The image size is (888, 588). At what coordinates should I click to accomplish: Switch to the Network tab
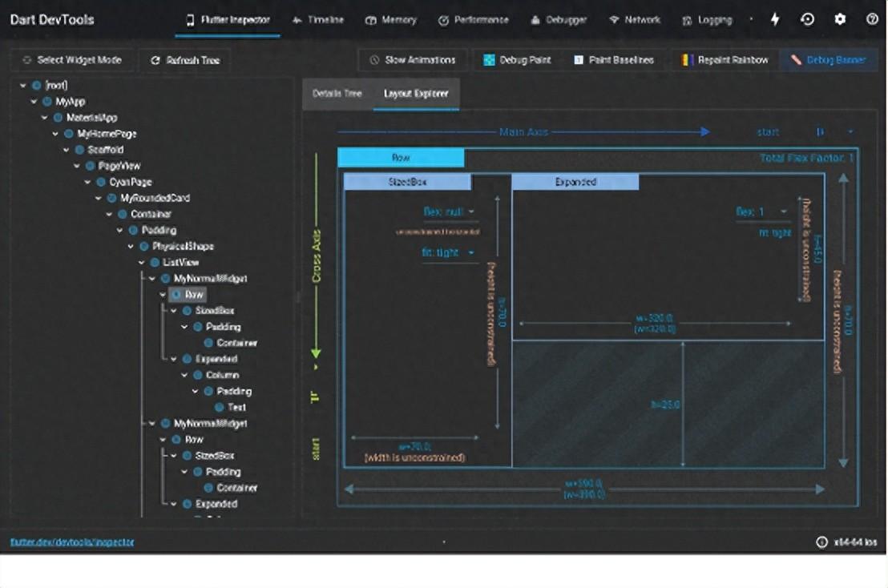click(634, 20)
